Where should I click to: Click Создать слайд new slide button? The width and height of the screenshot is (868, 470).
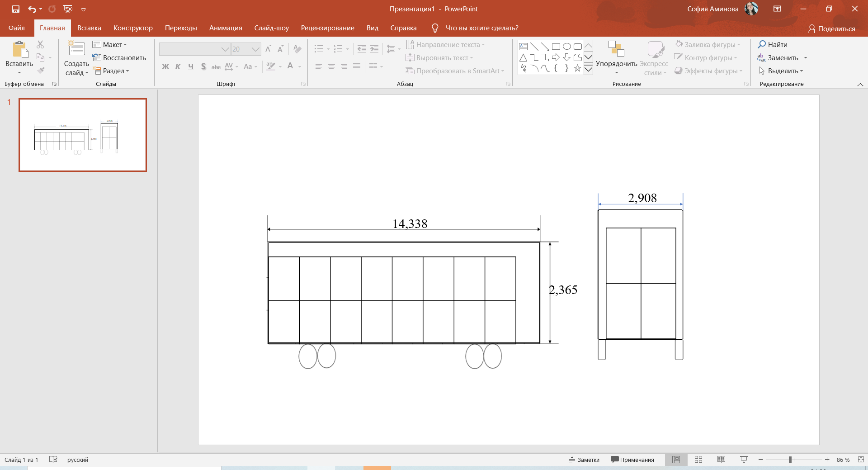(x=76, y=58)
